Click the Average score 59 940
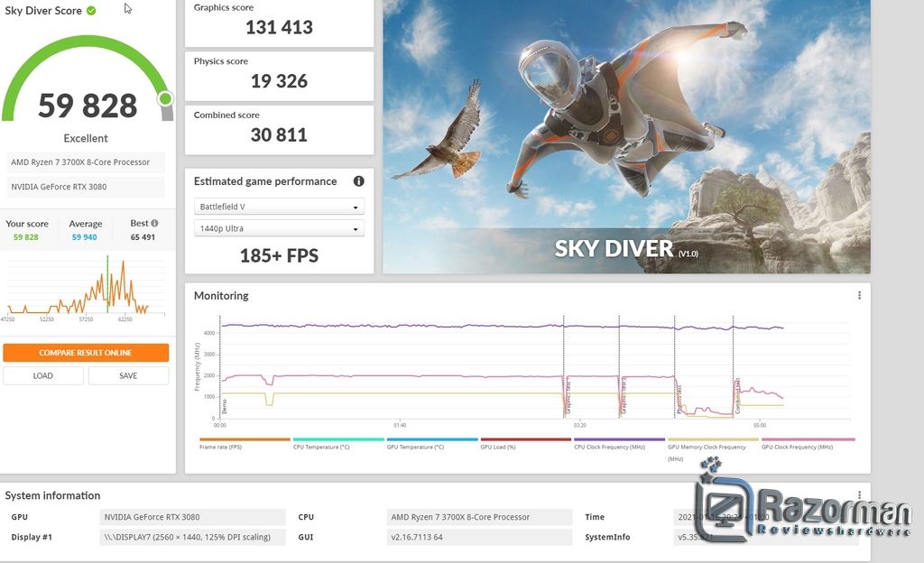The width and height of the screenshot is (924, 563). [84, 237]
